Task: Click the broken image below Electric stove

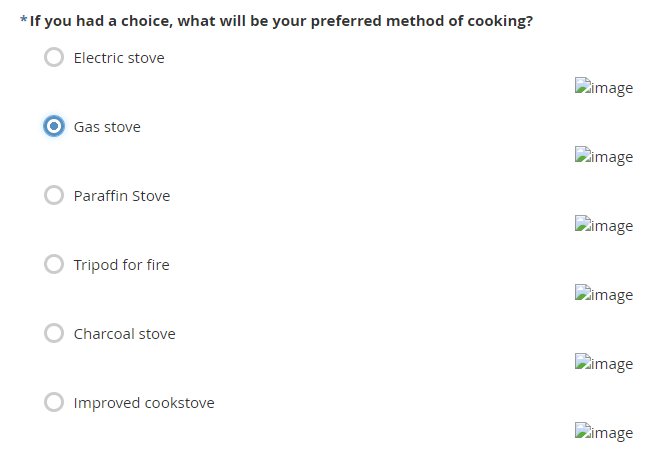Action: (x=604, y=88)
